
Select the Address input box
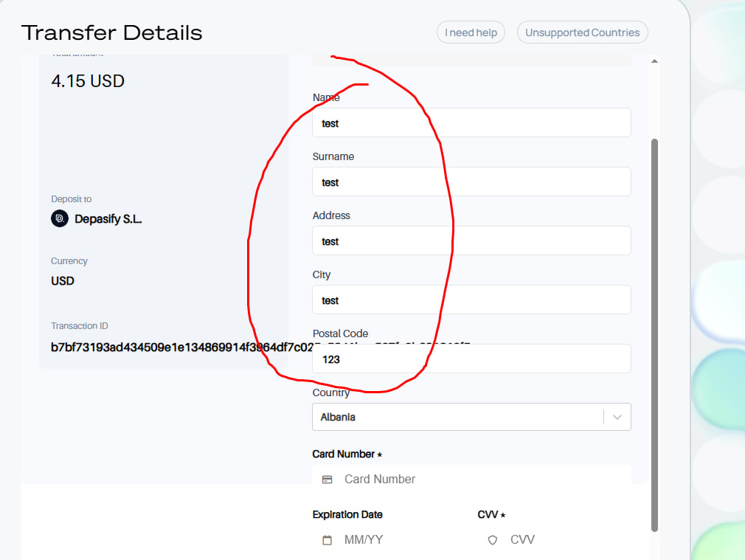(x=471, y=241)
